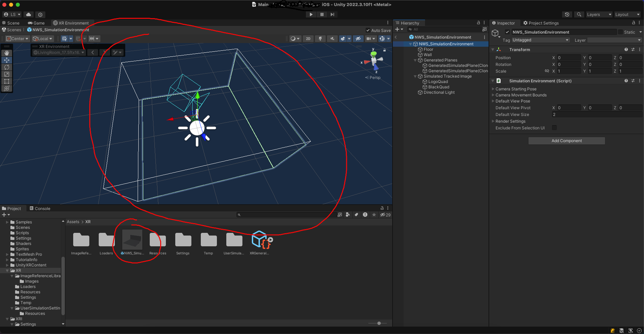Open the Layout dropdown
Screen dimensions: 644x334
[627, 14]
